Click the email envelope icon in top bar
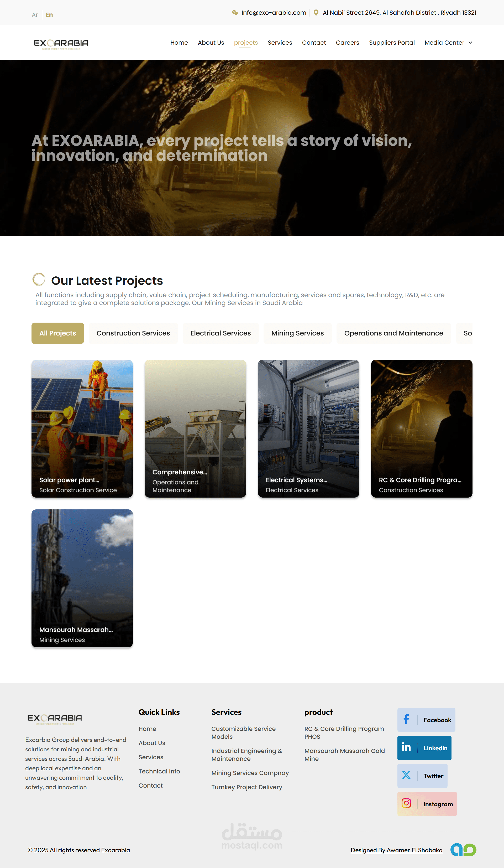 [x=235, y=13]
